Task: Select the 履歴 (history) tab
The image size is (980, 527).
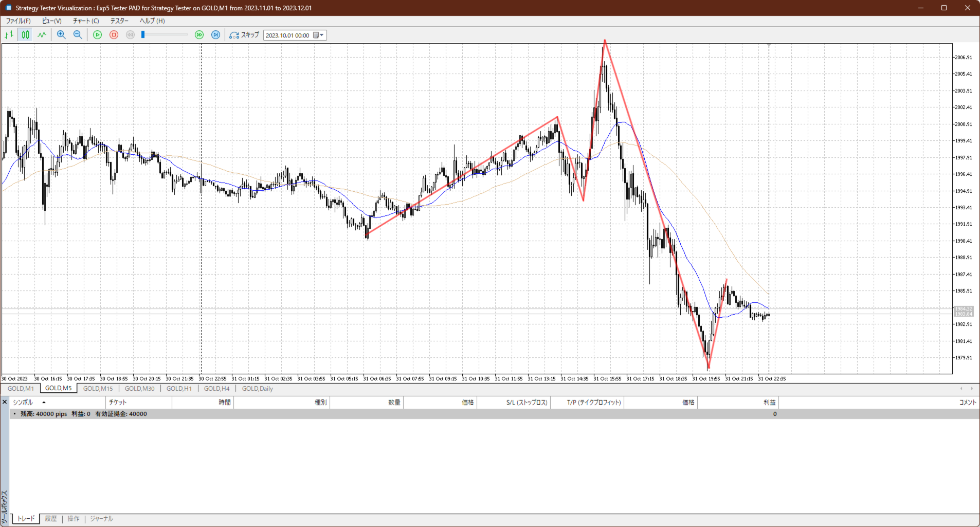Action: click(51, 519)
